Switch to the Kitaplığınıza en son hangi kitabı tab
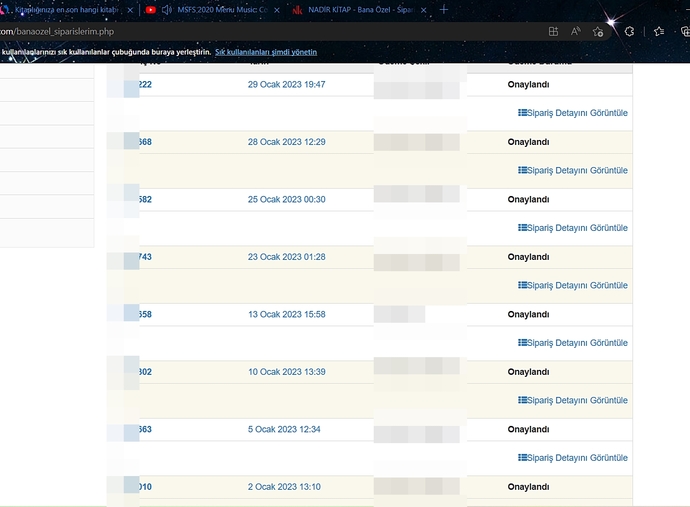The height and width of the screenshot is (507, 690). coord(66,10)
